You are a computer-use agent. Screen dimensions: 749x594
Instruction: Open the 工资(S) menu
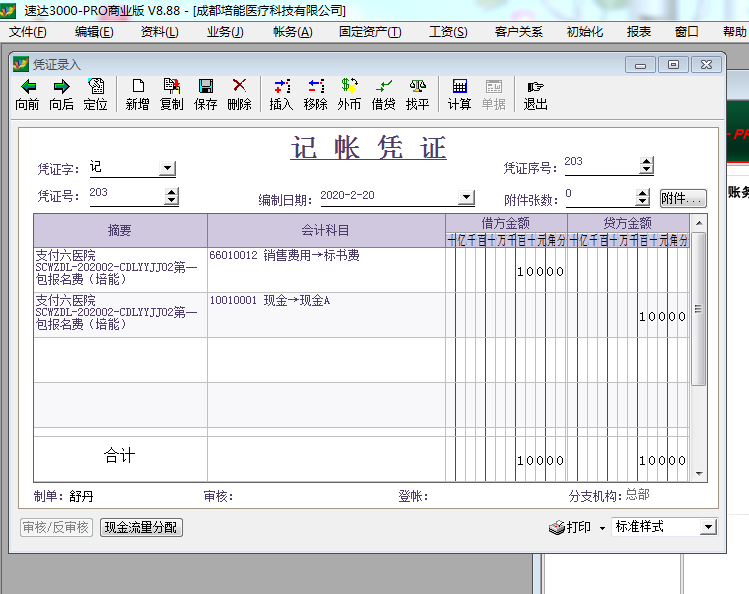tap(449, 32)
